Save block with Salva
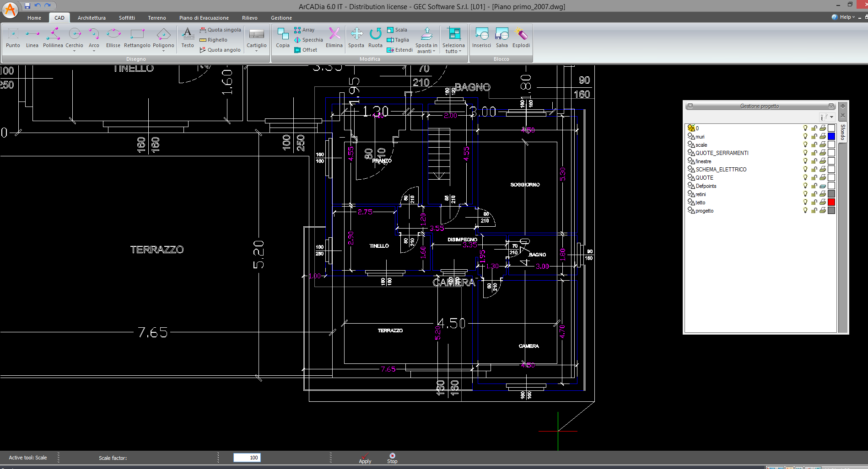The width and height of the screenshot is (868, 469). [x=502, y=37]
